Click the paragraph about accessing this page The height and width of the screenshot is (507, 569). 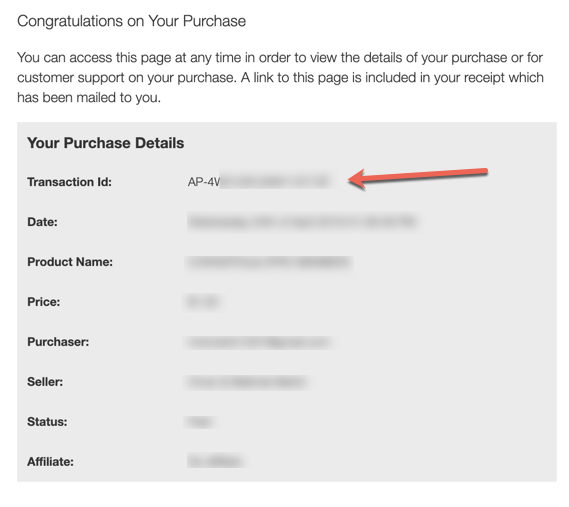pos(281,77)
